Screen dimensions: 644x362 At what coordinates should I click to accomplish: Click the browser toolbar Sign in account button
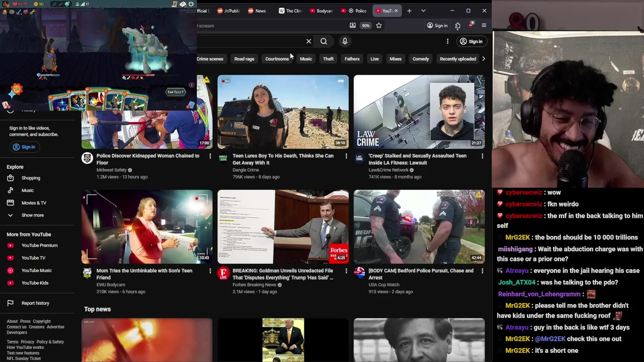click(437, 26)
